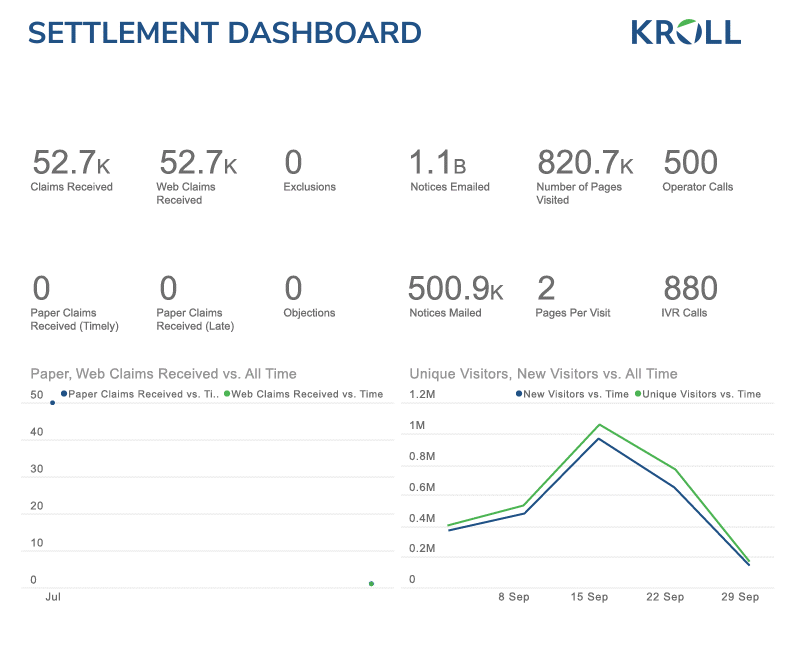Toggle the Unique Visitors vs. Time legend dot
The image size is (800, 650).
638,393
